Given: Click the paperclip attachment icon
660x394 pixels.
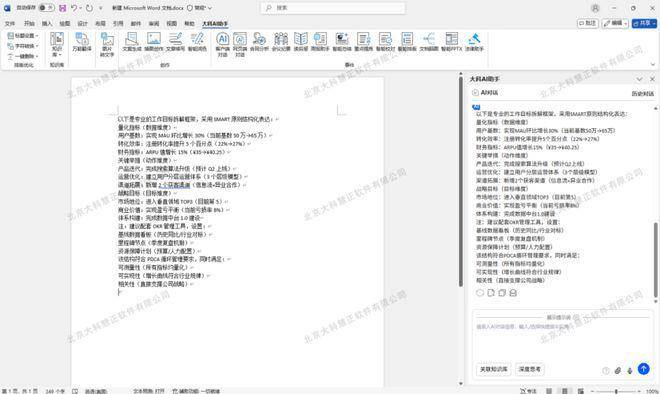Looking at the screenshot, I should click(617, 370).
